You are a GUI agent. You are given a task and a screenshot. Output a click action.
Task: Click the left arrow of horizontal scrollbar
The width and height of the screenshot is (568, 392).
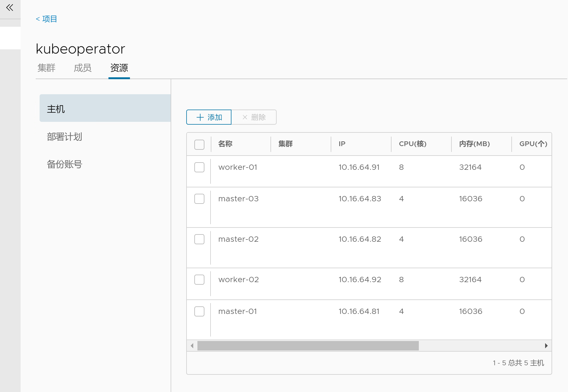192,346
